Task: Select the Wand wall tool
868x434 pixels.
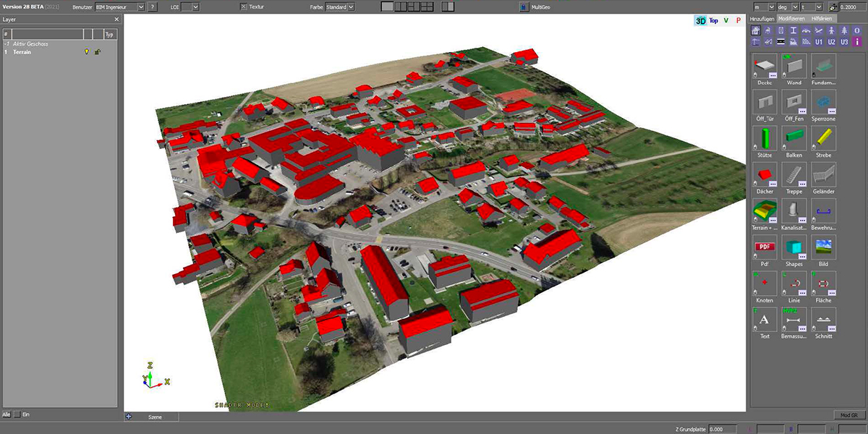Action: point(793,67)
